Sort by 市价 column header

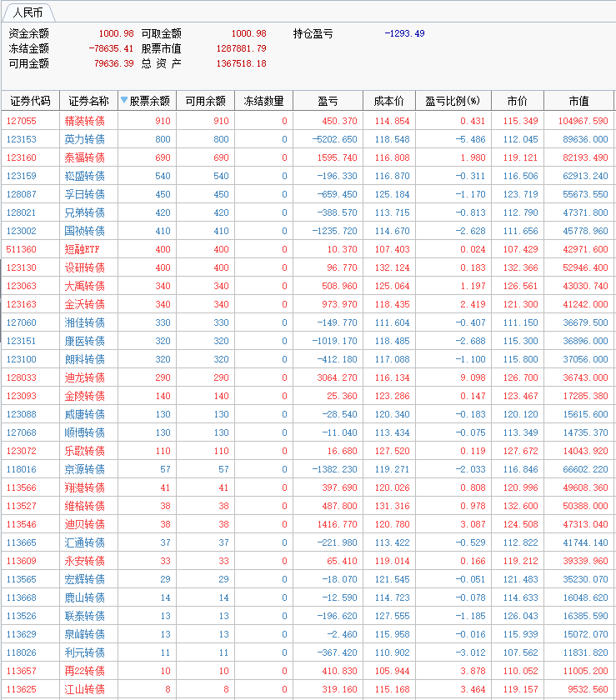point(518,101)
